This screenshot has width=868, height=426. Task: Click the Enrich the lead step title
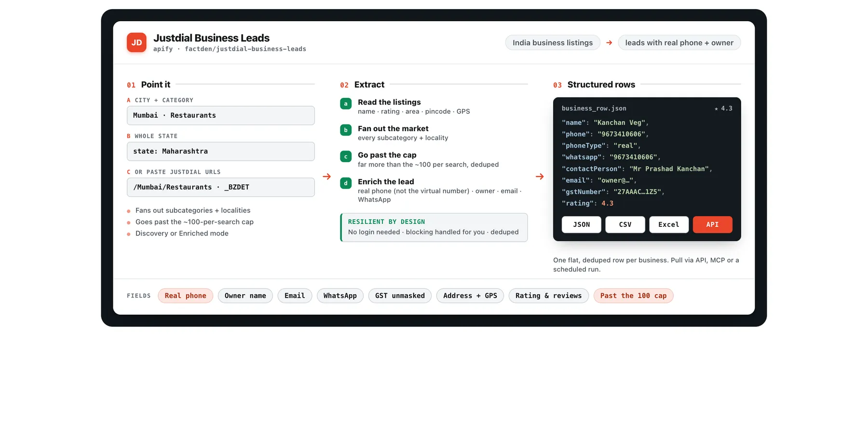[x=386, y=182]
